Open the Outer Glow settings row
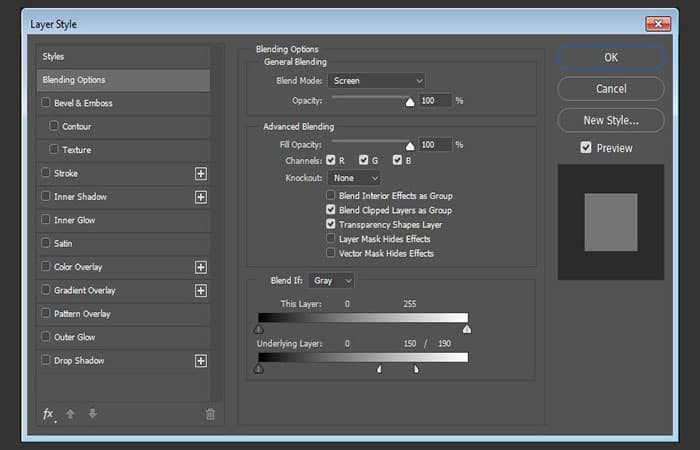700x450 pixels. (x=123, y=337)
